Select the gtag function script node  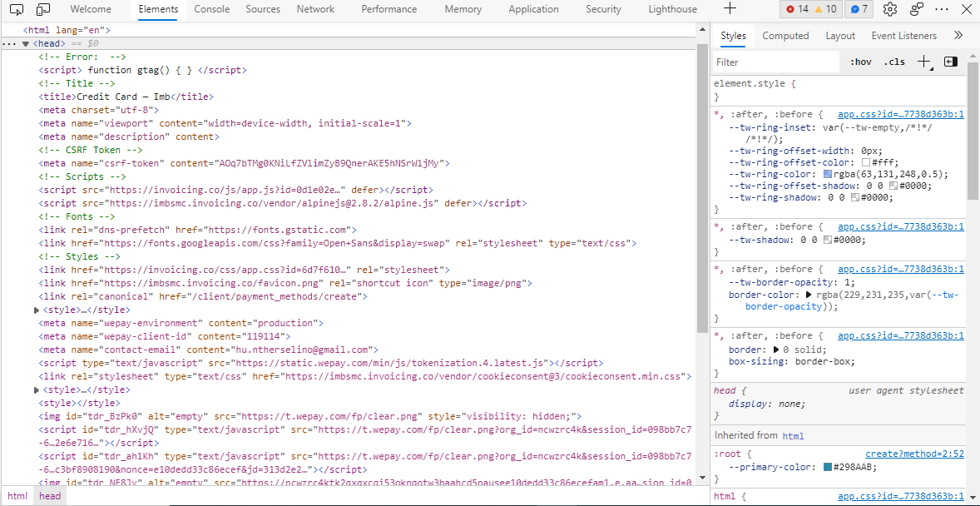[142, 70]
